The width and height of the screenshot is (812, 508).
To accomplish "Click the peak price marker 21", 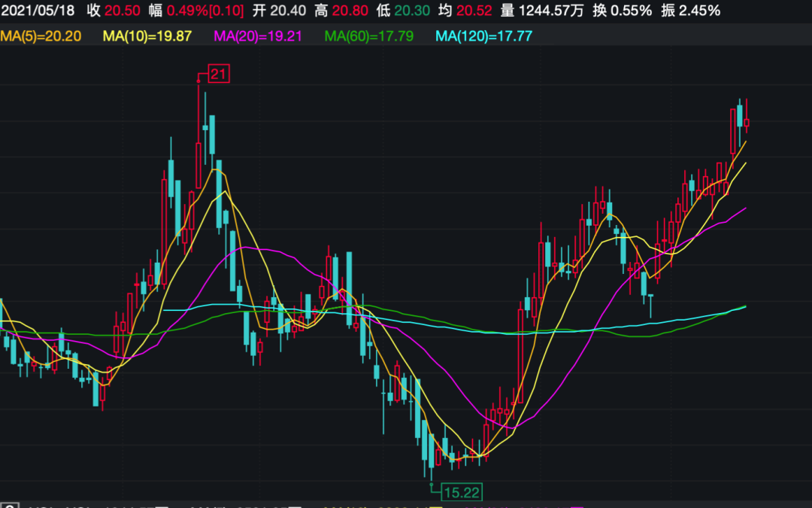I will pos(219,74).
